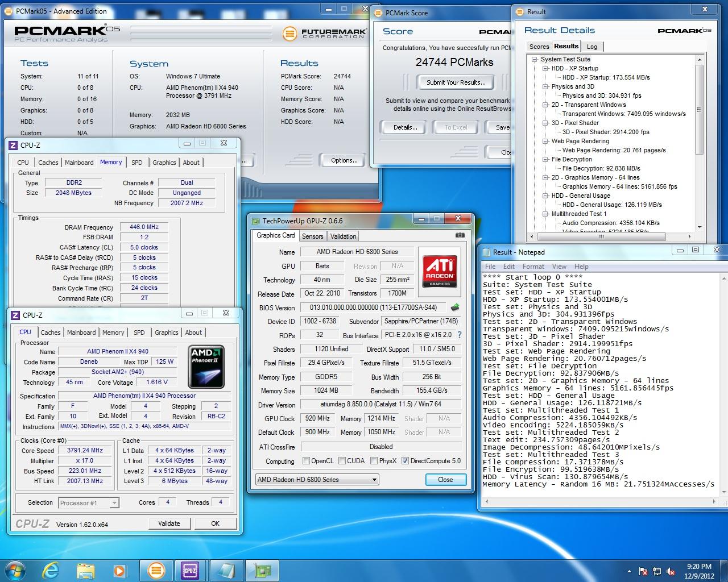Switch to CPU-Z via its taskbar icon
Image resolution: width=728 pixels, height=582 pixels.
[x=190, y=570]
